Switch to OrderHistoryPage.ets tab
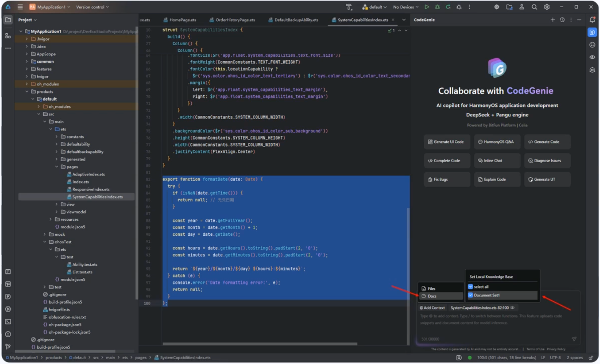This screenshot has height=364, width=600. (232, 20)
